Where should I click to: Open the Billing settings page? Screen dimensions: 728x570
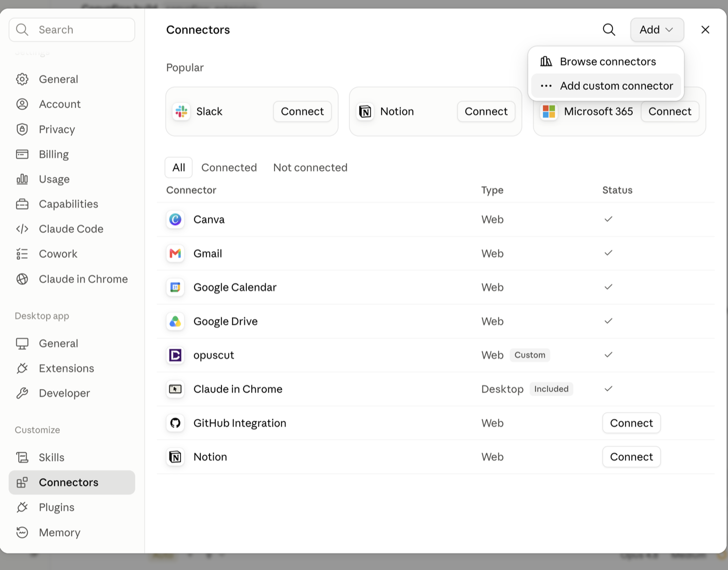pos(72,154)
